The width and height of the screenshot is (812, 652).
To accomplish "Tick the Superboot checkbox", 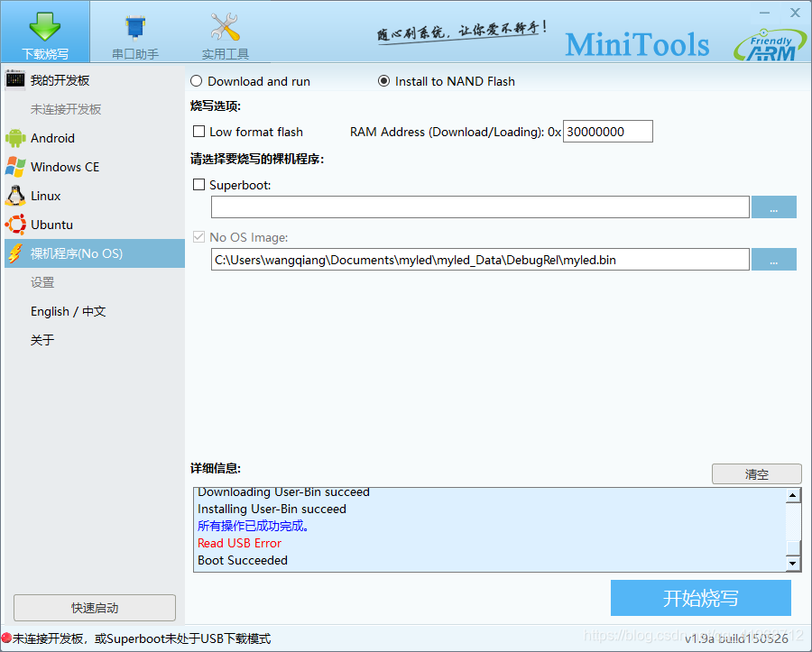I will click(198, 185).
